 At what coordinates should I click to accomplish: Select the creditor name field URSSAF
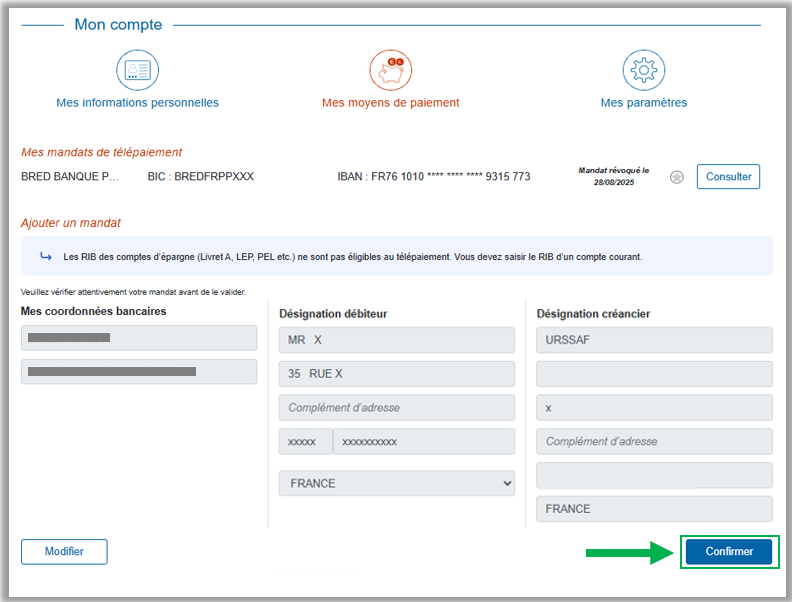point(654,340)
